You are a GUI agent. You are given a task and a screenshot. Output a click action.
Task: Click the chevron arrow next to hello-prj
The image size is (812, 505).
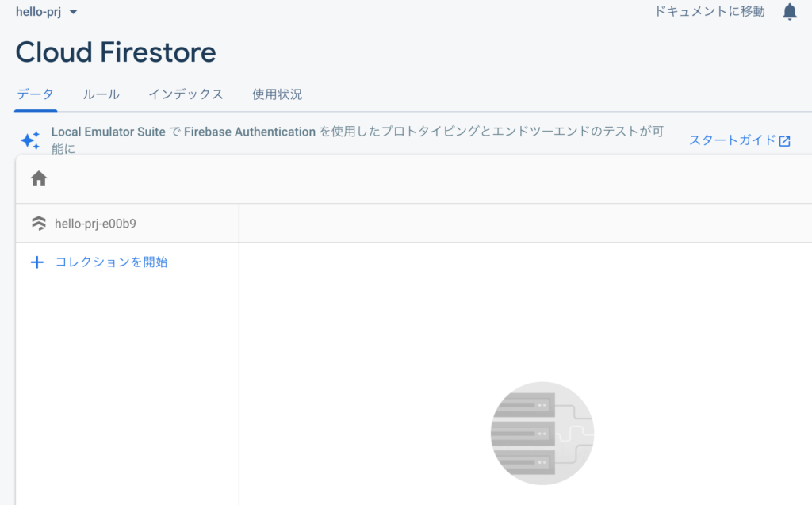(x=72, y=11)
